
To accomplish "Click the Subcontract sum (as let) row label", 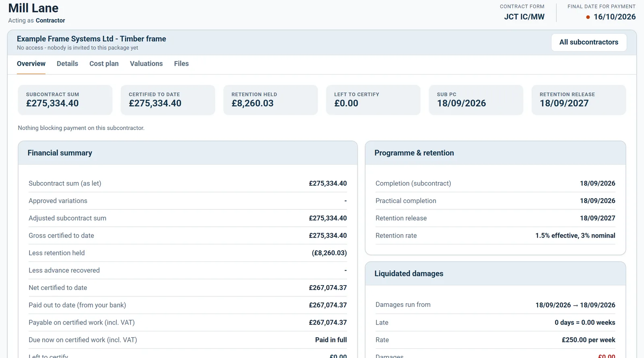I will (65, 184).
